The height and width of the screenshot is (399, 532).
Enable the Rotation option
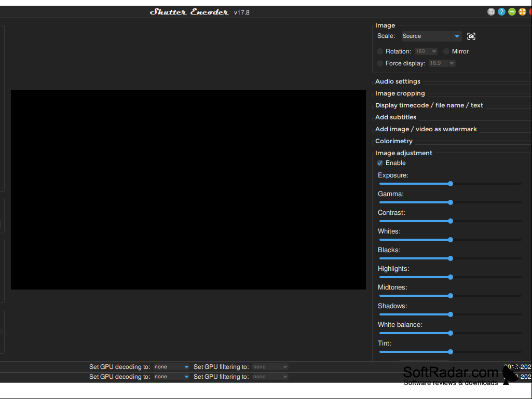click(x=380, y=51)
